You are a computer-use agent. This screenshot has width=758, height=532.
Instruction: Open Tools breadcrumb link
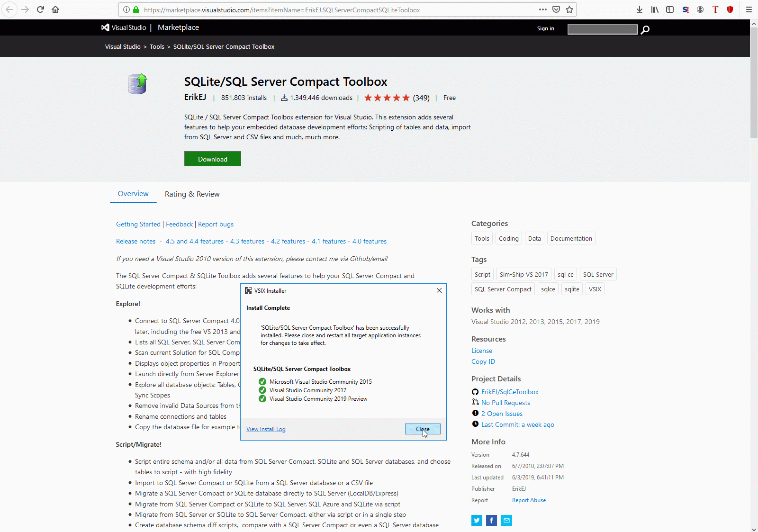pyautogui.click(x=157, y=46)
